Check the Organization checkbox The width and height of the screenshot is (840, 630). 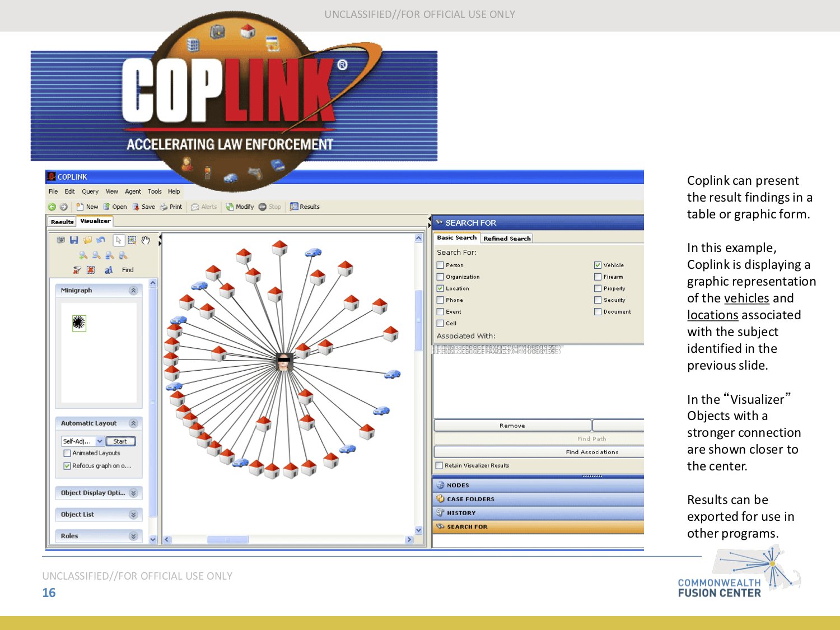(x=440, y=277)
